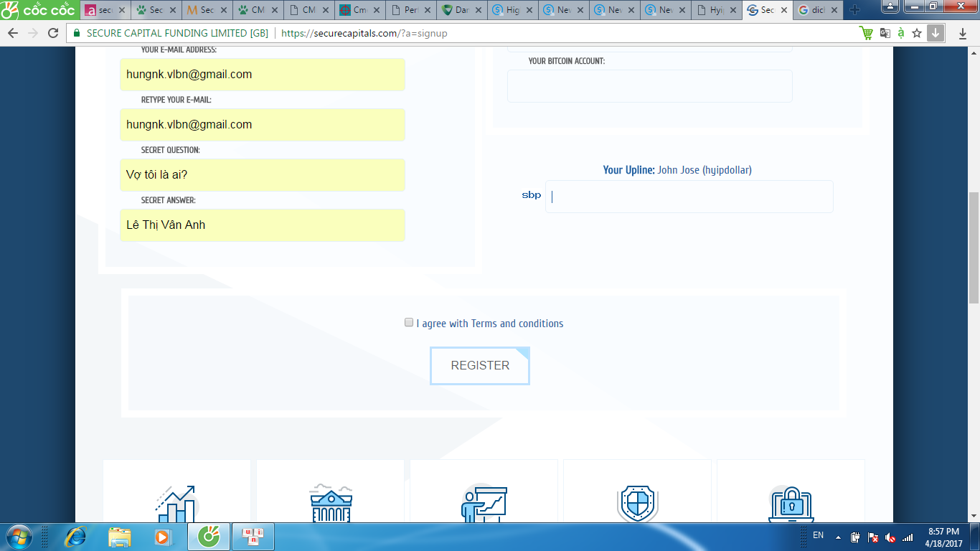The height and width of the screenshot is (551, 980).
Task: Click the Cốc Cốc taskbar button
Action: [209, 537]
